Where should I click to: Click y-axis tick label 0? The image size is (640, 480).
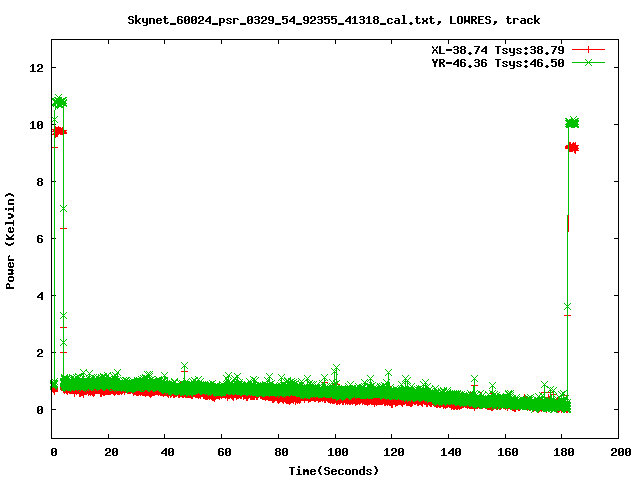(40, 410)
